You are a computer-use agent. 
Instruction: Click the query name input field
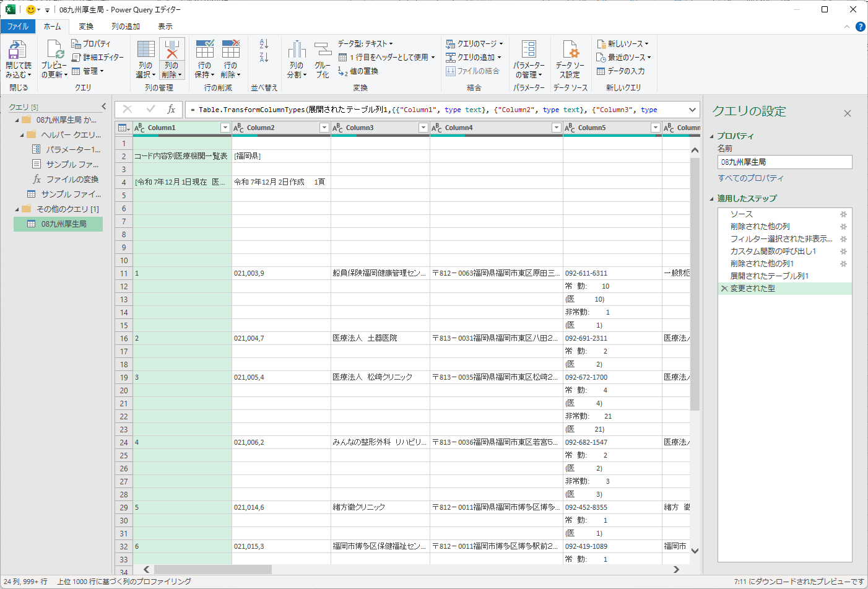[x=784, y=162]
